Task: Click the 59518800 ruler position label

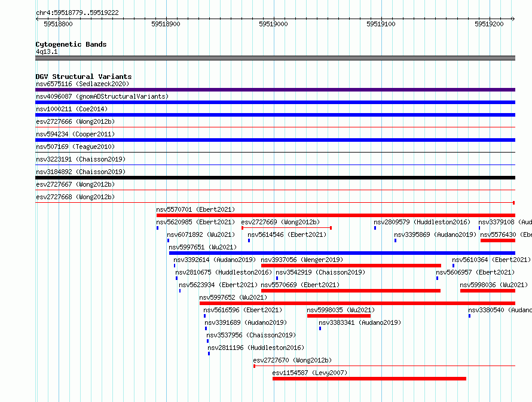Action: coord(58,24)
